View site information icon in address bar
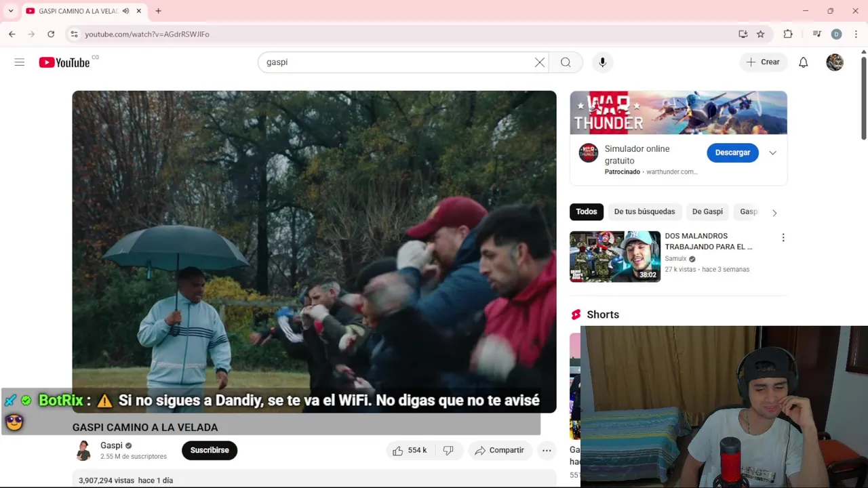 [x=74, y=34]
